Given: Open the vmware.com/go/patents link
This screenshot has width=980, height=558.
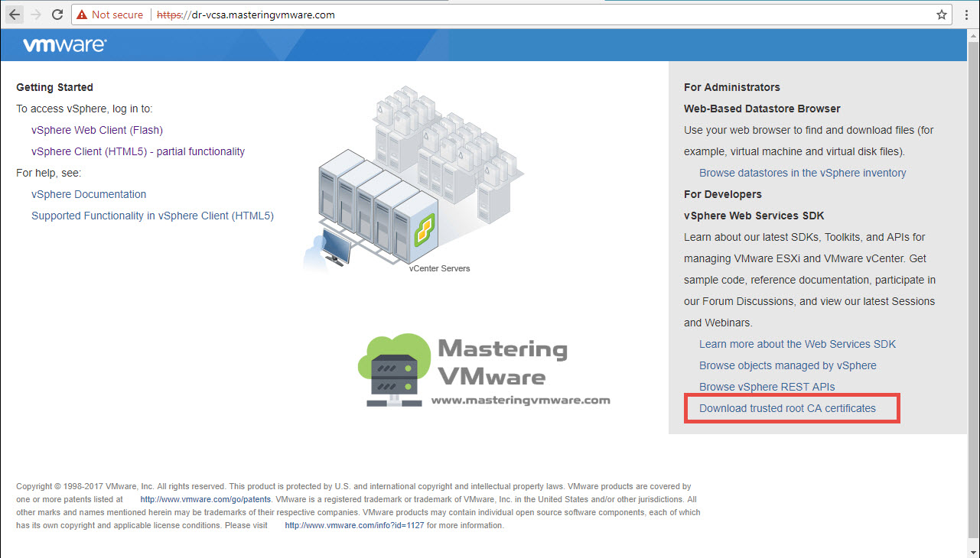Looking at the screenshot, I should click(x=206, y=499).
